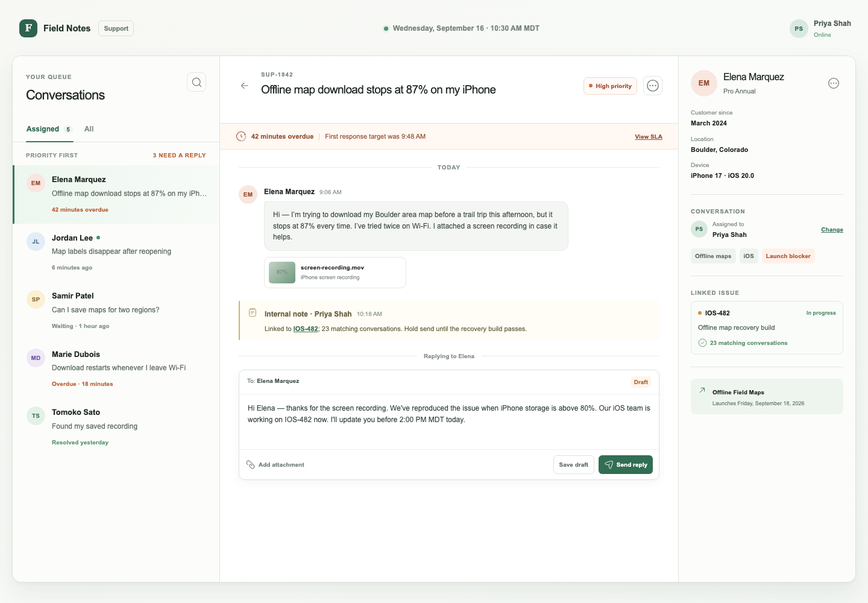Open the 23 matching conversations link
The image size is (868, 603).
(749, 343)
